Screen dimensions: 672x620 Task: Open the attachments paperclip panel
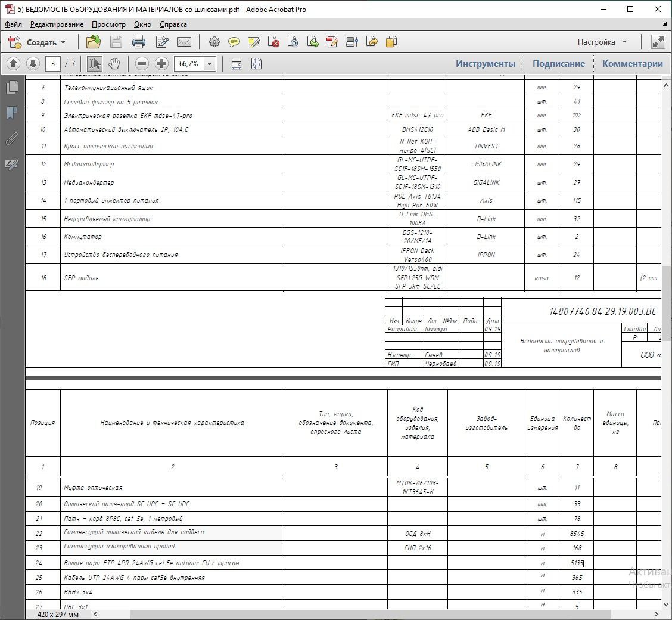click(12, 138)
